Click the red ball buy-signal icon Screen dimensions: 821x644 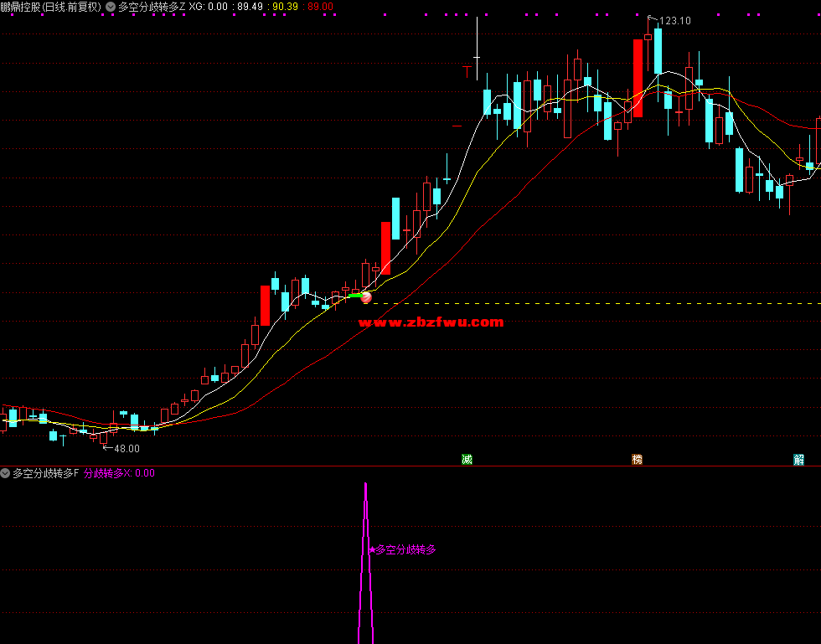tap(367, 297)
